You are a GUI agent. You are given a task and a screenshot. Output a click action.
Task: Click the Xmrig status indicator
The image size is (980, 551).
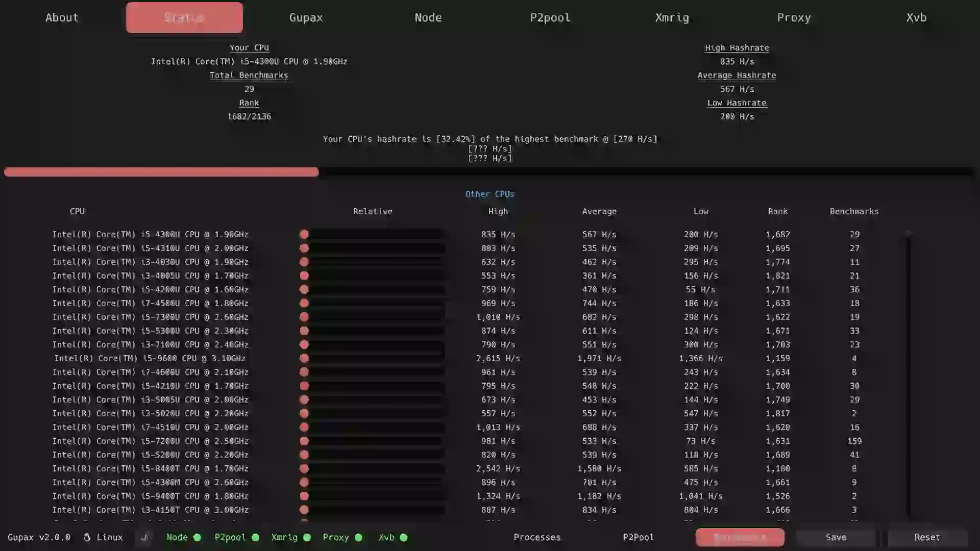[307, 537]
